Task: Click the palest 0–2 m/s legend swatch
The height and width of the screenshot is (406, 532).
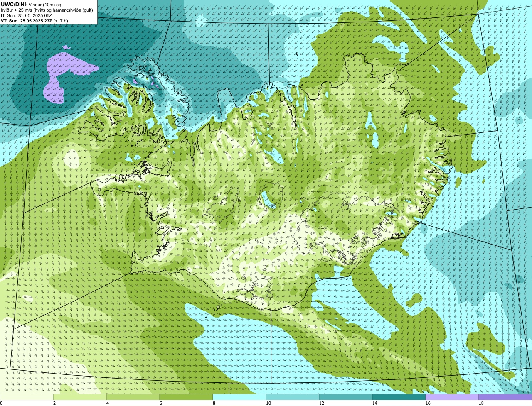Action: [x=27, y=397]
